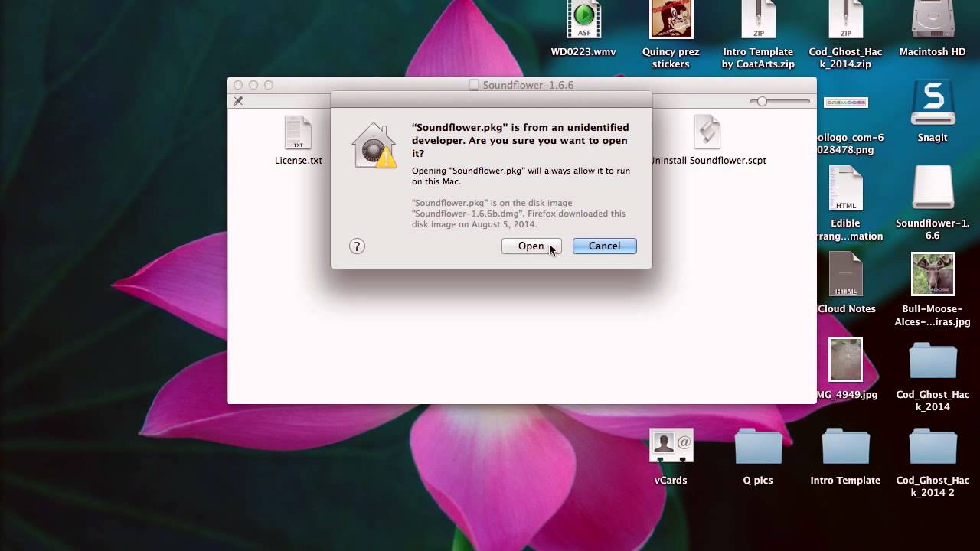Adjust the icon size slider in the Soundflower window
980x551 pixels.
pyautogui.click(x=780, y=101)
